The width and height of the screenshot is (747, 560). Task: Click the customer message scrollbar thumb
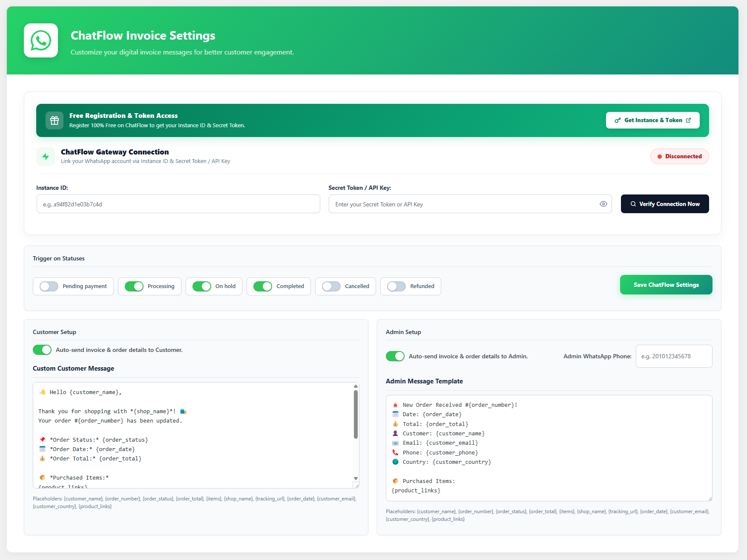356,414
